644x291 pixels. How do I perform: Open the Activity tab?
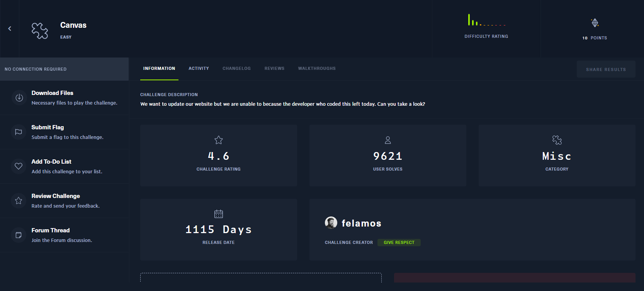pyautogui.click(x=199, y=69)
